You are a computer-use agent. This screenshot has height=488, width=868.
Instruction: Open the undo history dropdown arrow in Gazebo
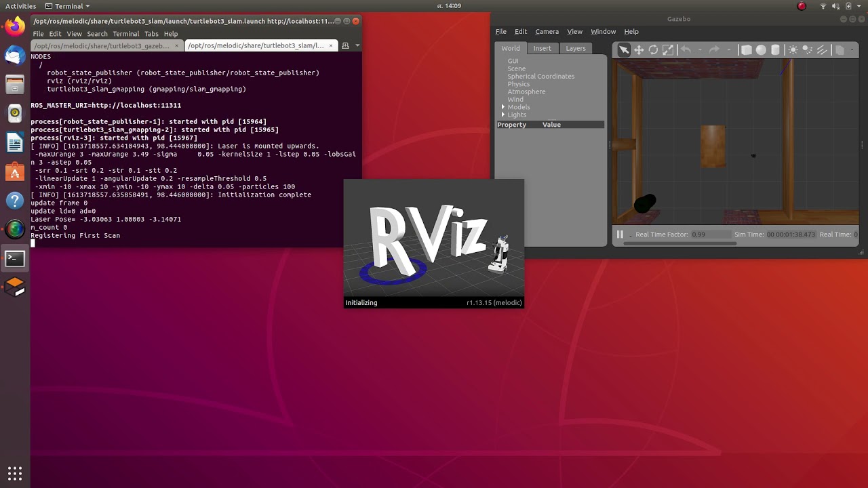coord(701,49)
